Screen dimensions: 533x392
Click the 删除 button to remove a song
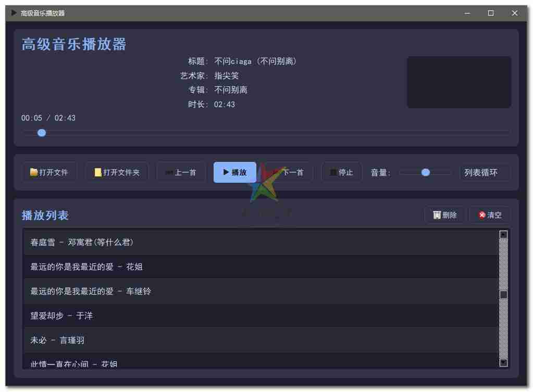445,214
